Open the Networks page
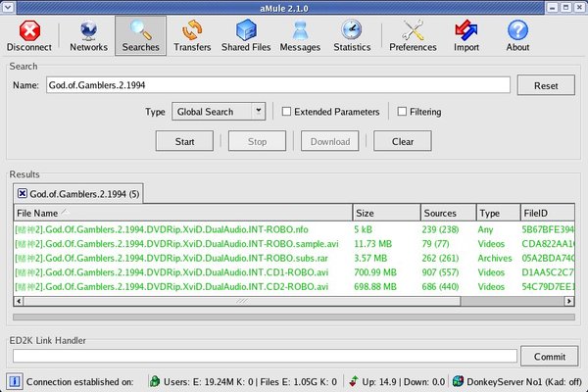The height and width of the screenshot is (392, 588). coord(88,36)
